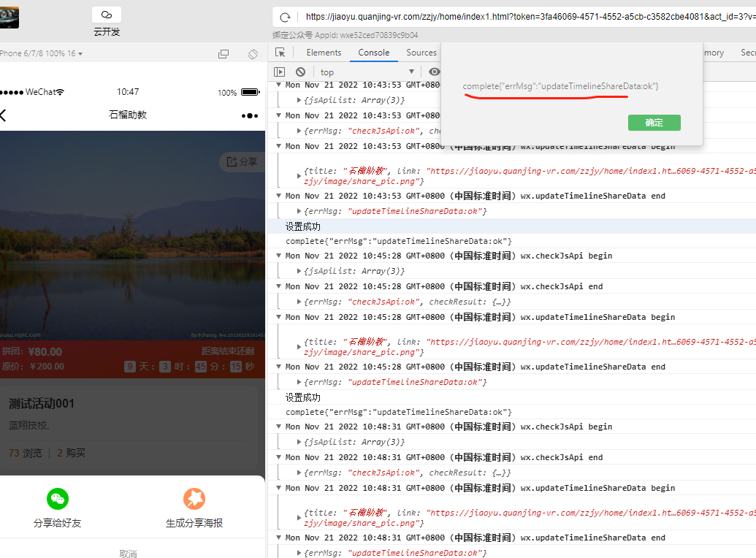
Task: Go back using the phone's back arrow
Action: click(x=4, y=115)
